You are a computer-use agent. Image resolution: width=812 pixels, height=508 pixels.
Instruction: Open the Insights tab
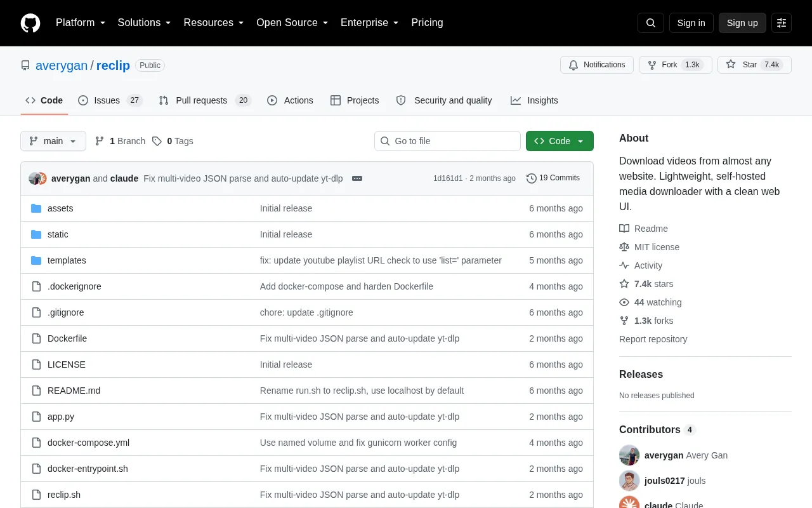point(534,100)
